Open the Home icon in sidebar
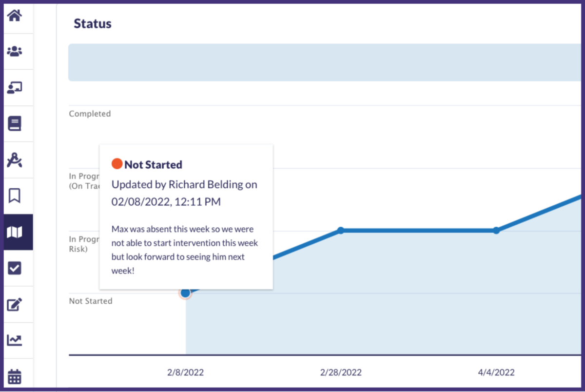The height and width of the screenshot is (392, 585). pos(15,16)
